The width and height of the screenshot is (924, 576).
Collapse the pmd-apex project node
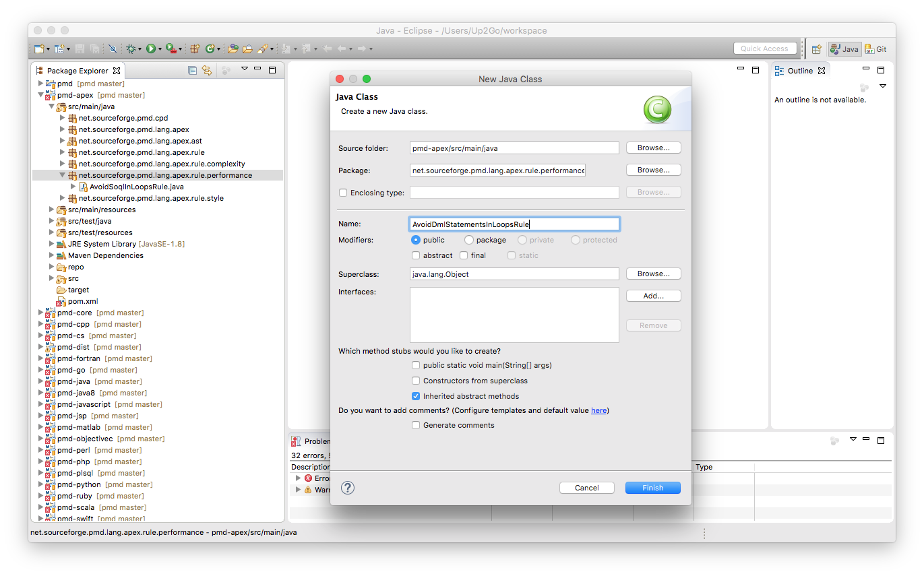click(40, 95)
